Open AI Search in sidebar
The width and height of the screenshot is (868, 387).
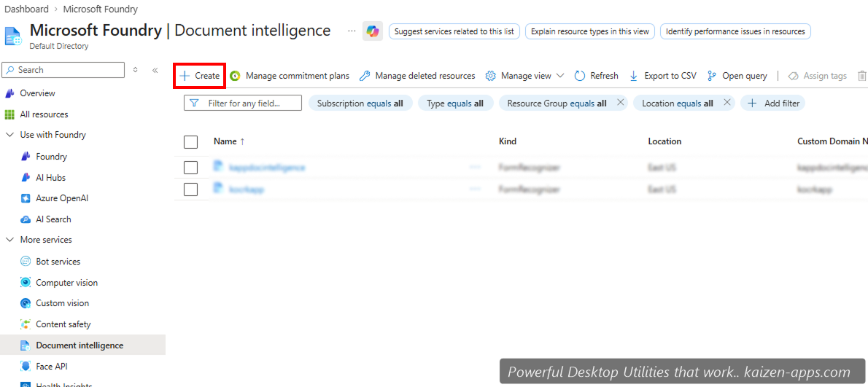53,219
